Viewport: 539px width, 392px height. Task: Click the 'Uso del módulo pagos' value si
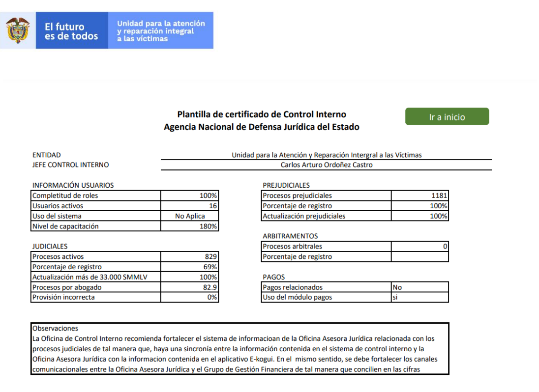tap(419, 297)
